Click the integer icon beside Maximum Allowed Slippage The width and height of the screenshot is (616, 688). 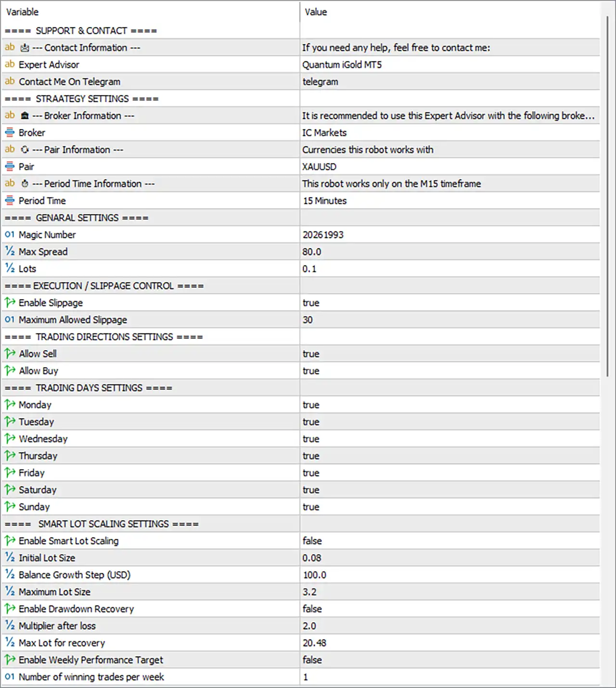pyautogui.click(x=10, y=319)
